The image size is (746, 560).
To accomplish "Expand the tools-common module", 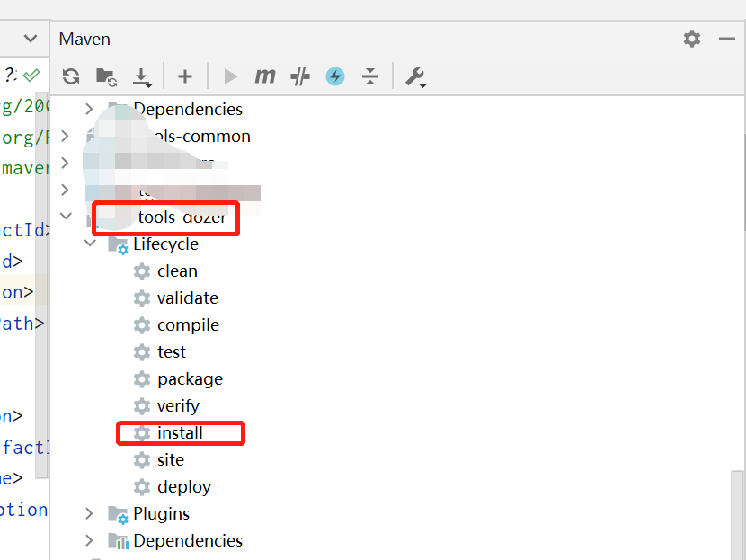I will (x=66, y=137).
